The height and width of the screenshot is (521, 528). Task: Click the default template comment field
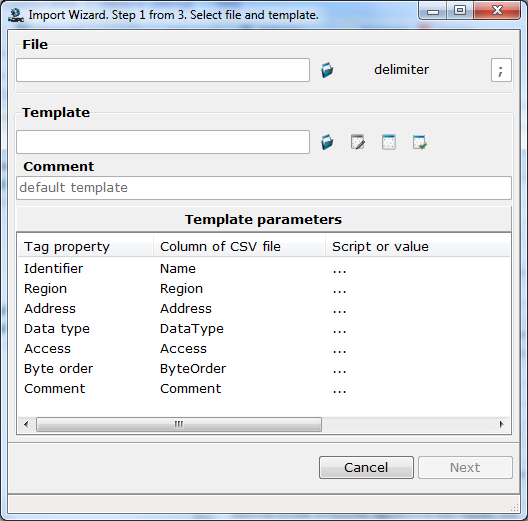(x=264, y=188)
